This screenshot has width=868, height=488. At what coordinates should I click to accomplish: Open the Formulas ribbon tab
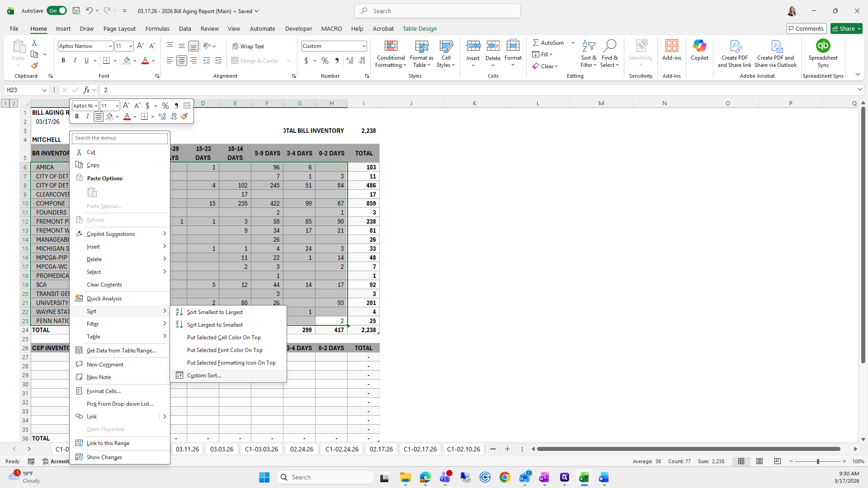pos(157,28)
